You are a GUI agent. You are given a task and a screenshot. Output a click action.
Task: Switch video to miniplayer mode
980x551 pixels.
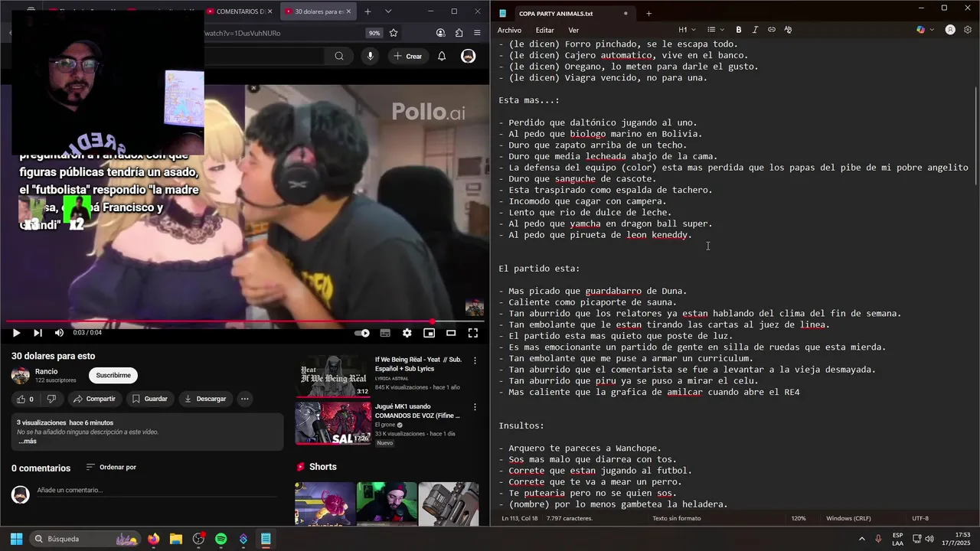click(x=429, y=333)
